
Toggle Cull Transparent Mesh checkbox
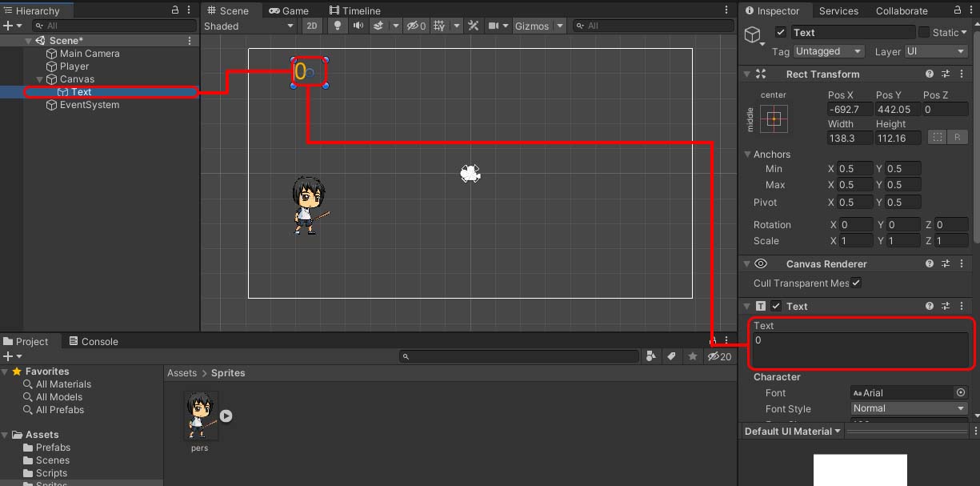[856, 283]
